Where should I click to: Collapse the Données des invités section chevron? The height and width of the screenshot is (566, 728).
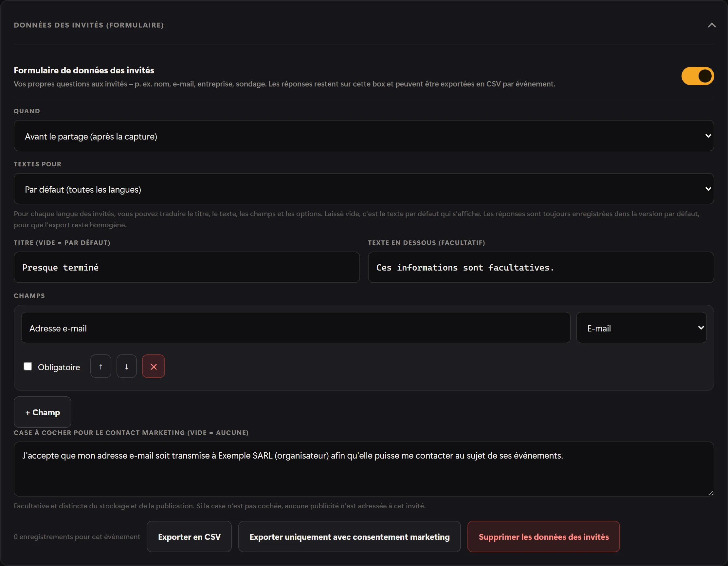point(711,25)
